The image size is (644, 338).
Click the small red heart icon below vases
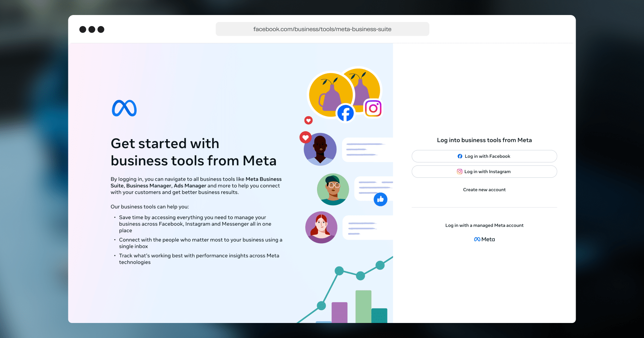308,121
